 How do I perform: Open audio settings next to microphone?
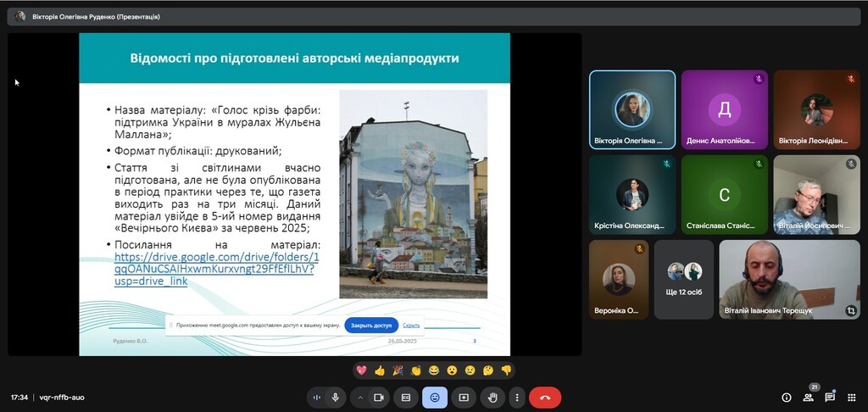tap(317, 397)
